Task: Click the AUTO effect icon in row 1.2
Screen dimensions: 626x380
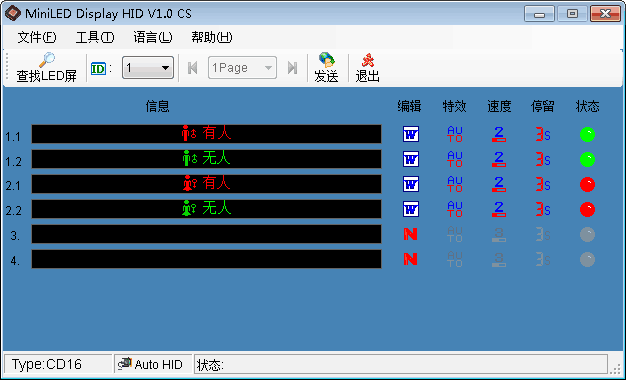Action: 455,159
